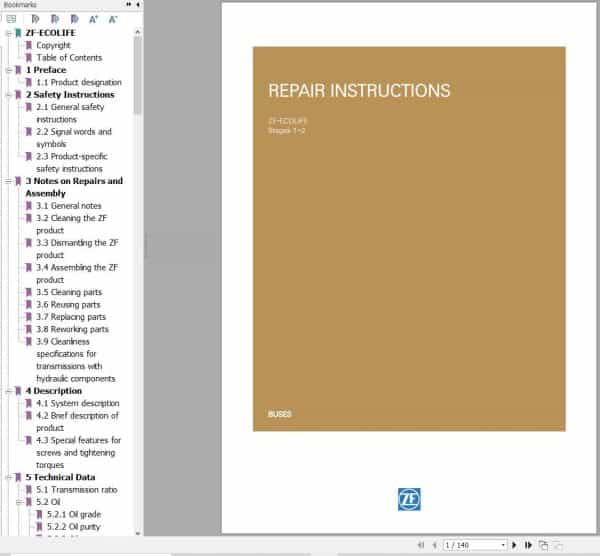Select the 1 Preface bookmark
Viewport: 600px width, 556px height.
[46, 70]
